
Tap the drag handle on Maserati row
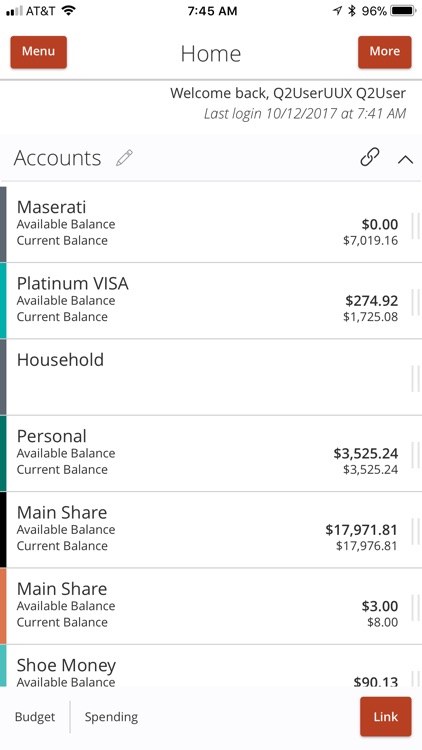tap(415, 225)
